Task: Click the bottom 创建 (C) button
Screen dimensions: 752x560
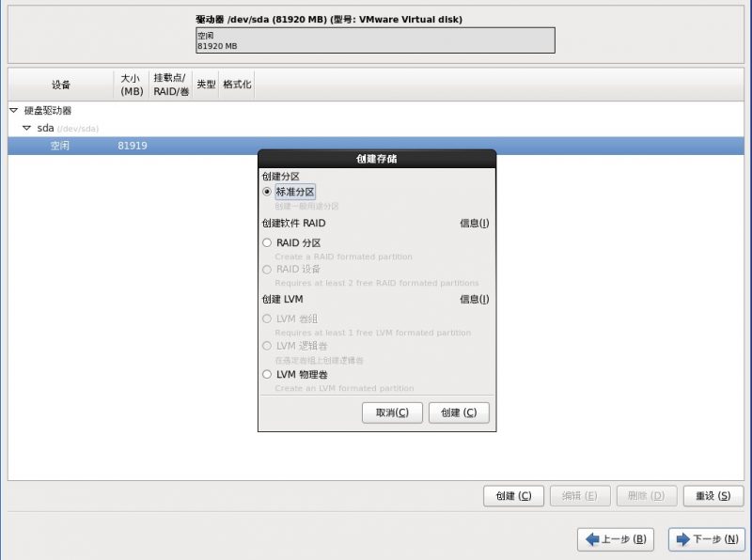Action: (513, 496)
